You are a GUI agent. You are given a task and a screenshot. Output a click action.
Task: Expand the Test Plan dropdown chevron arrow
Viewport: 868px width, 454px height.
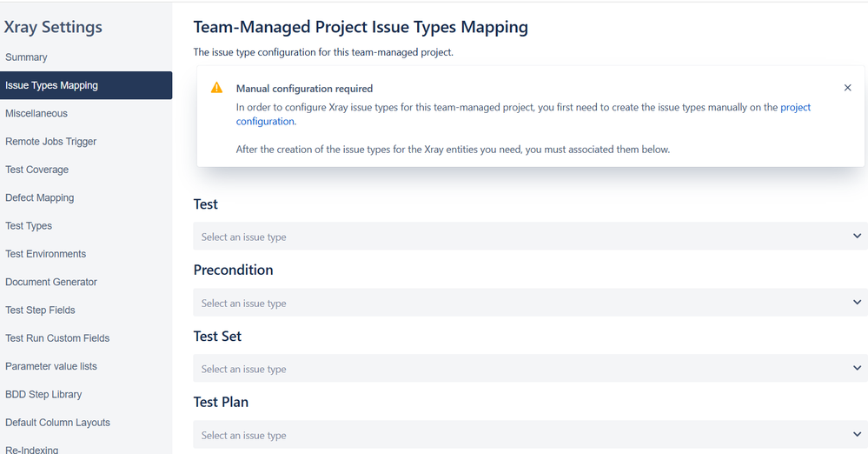tap(857, 434)
